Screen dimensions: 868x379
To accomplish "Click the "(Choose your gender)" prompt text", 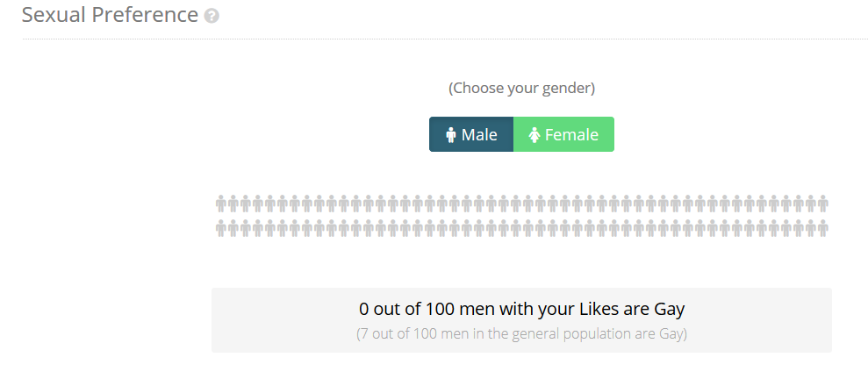I will pyautogui.click(x=521, y=88).
